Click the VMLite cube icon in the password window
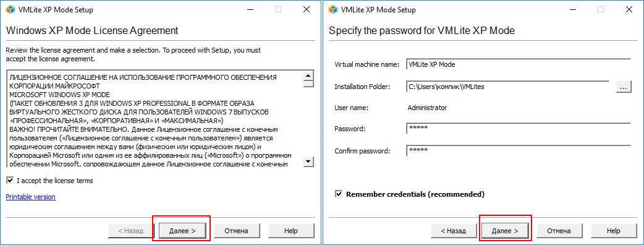 click(x=333, y=10)
